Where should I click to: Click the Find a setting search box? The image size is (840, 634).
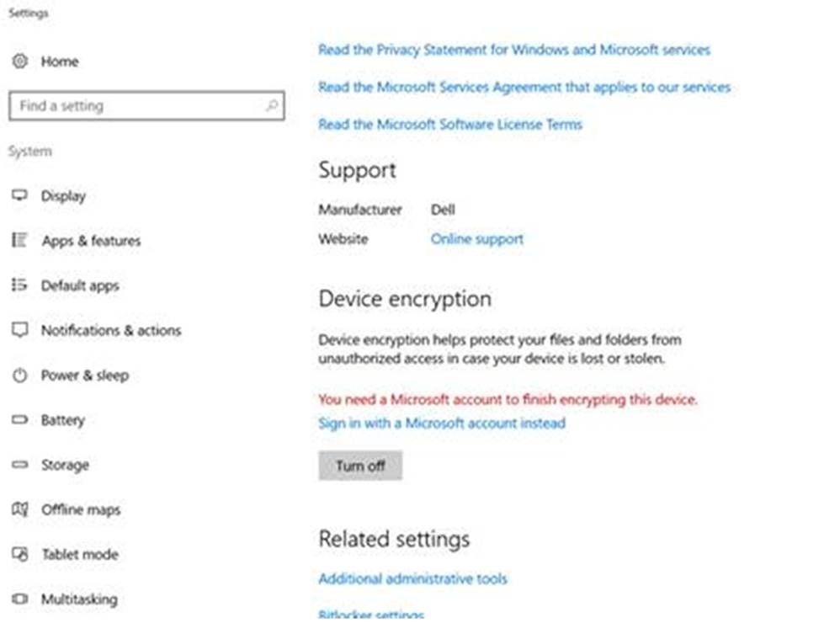click(x=146, y=106)
